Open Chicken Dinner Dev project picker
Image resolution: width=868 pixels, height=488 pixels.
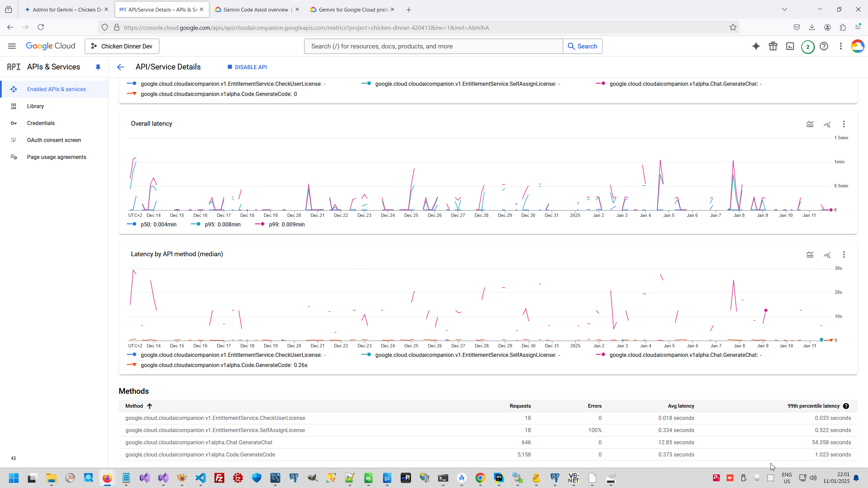coord(122,46)
